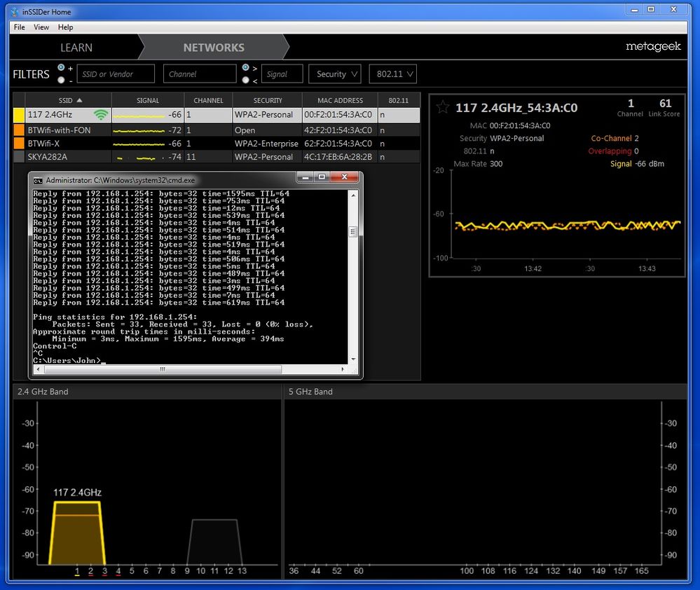
Task: Click the inSSIDer app icon in title bar
Action: click(x=15, y=12)
